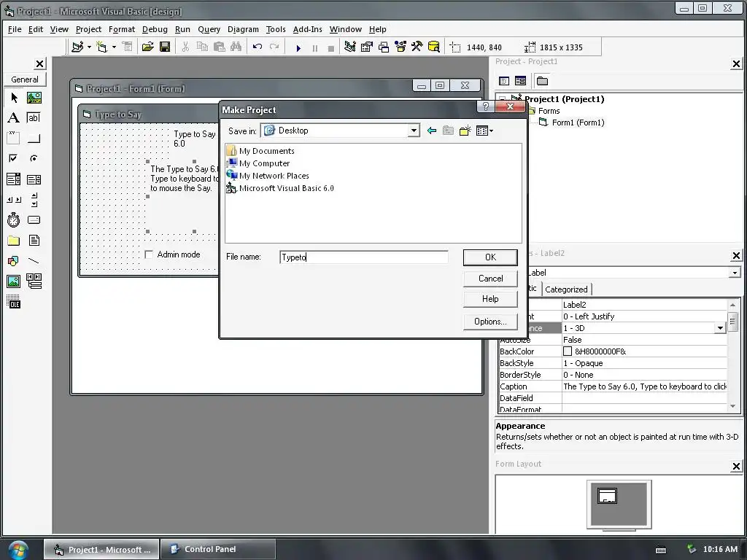Create New Folder in Make Project dialog
Screen dimensions: 747x560
click(x=465, y=131)
